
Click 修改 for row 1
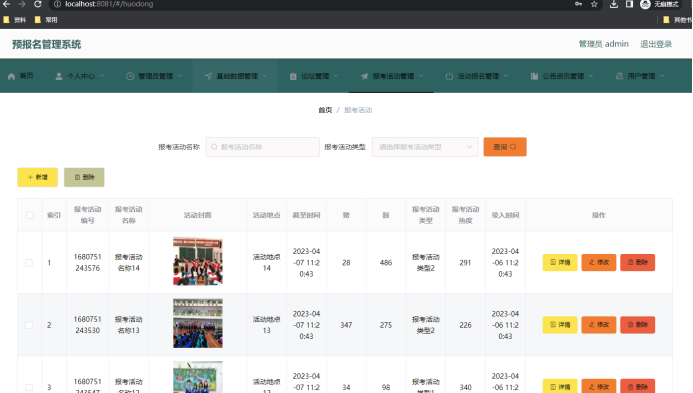[598, 263]
